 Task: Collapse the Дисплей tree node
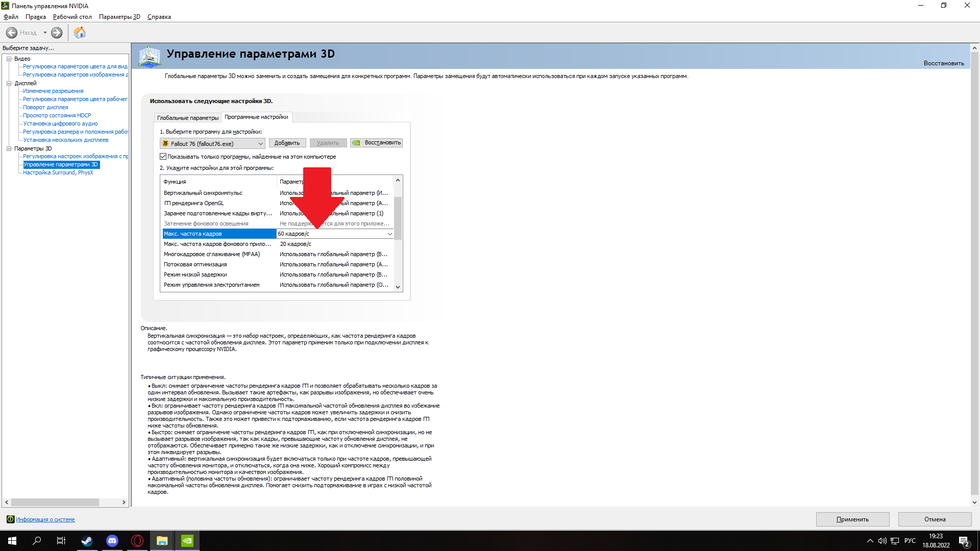pyautogui.click(x=9, y=83)
